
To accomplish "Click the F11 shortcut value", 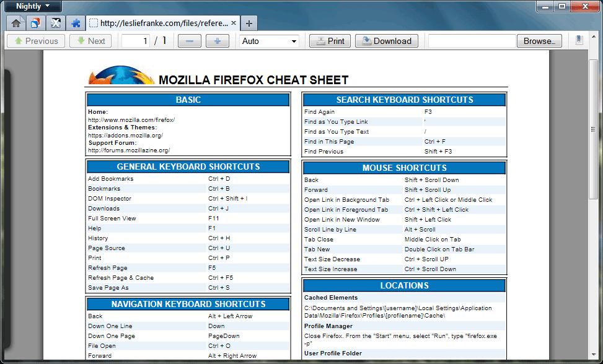I will [x=213, y=218].
